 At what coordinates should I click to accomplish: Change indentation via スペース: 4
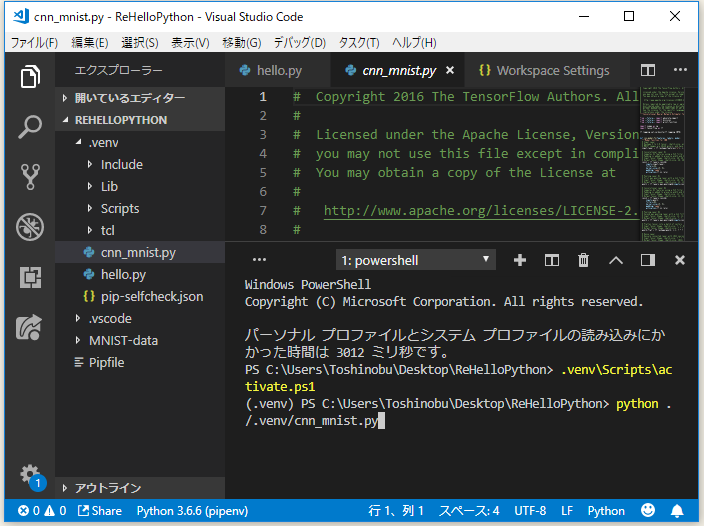click(469, 511)
